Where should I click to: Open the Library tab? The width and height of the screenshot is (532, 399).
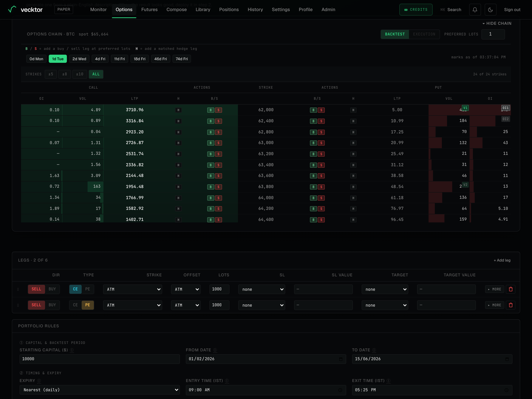point(203,10)
